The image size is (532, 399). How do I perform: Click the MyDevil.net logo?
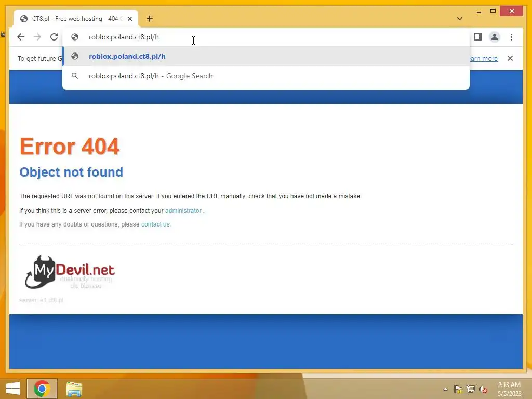point(70,272)
